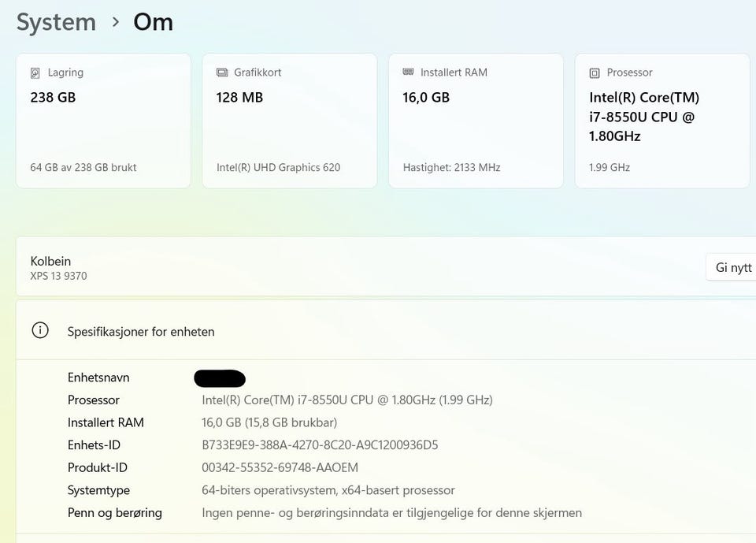Image resolution: width=756 pixels, height=543 pixels.
Task: Click the Prosessor specification row value
Action: [347, 400]
